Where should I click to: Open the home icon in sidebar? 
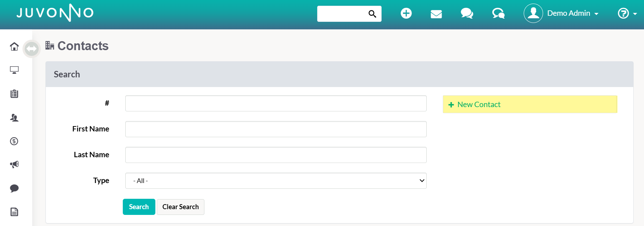[x=14, y=47]
